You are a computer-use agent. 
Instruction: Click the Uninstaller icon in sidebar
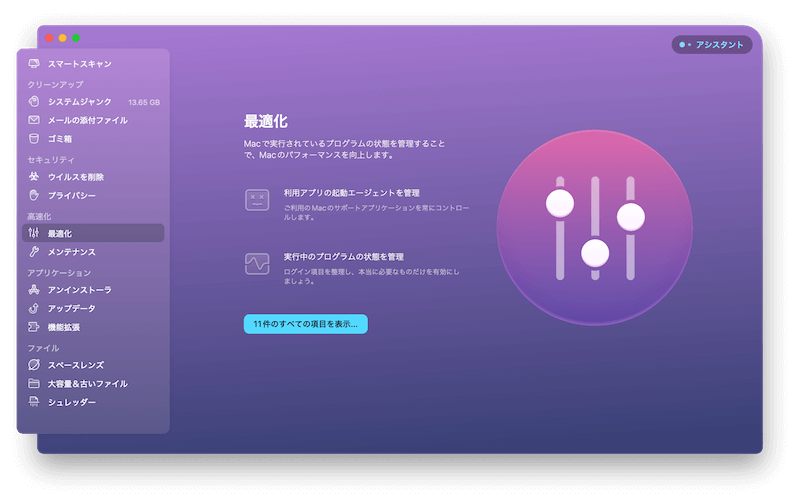(x=34, y=290)
